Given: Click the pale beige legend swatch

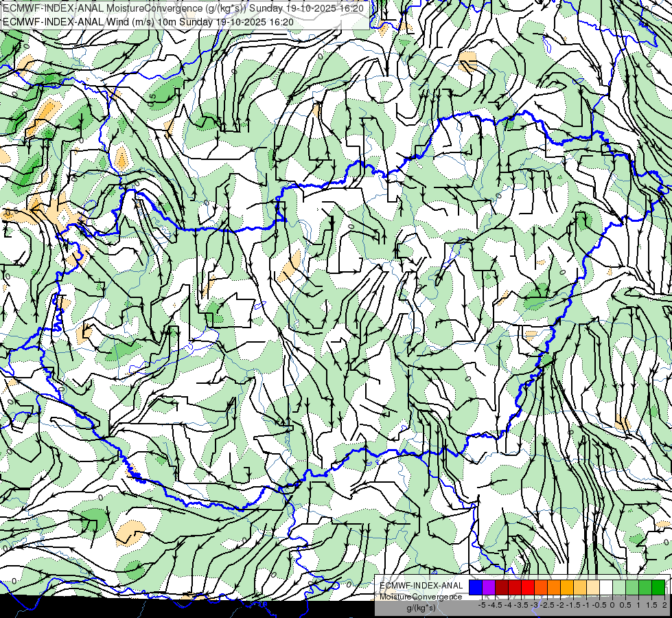Looking at the screenshot, I should tap(593, 588).
